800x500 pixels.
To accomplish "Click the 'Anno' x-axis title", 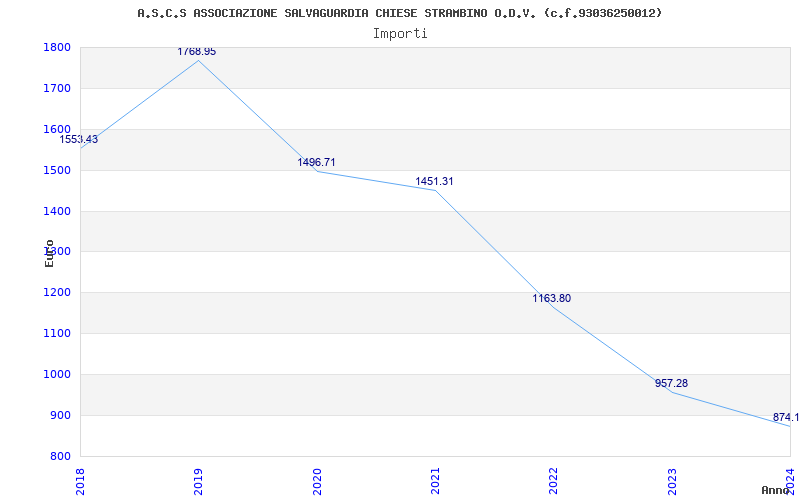I will point(776,490).
